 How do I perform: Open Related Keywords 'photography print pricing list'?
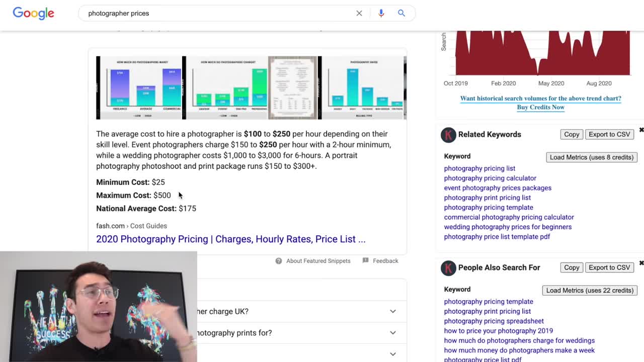(x=487, y=198)
